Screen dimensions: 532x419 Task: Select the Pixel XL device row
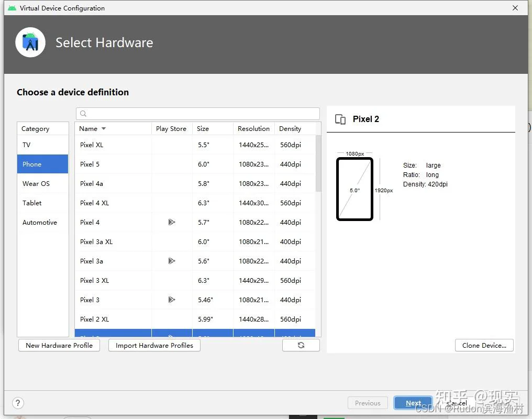[x=195, y=145]
